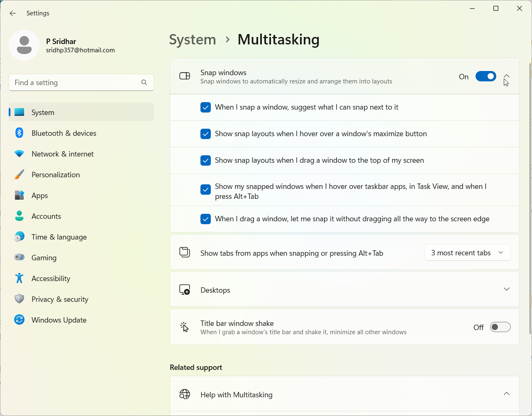532x416 pixels.
Task: Click the Find a setting search box
Action: pyautogui.click(x=81, y=83)
